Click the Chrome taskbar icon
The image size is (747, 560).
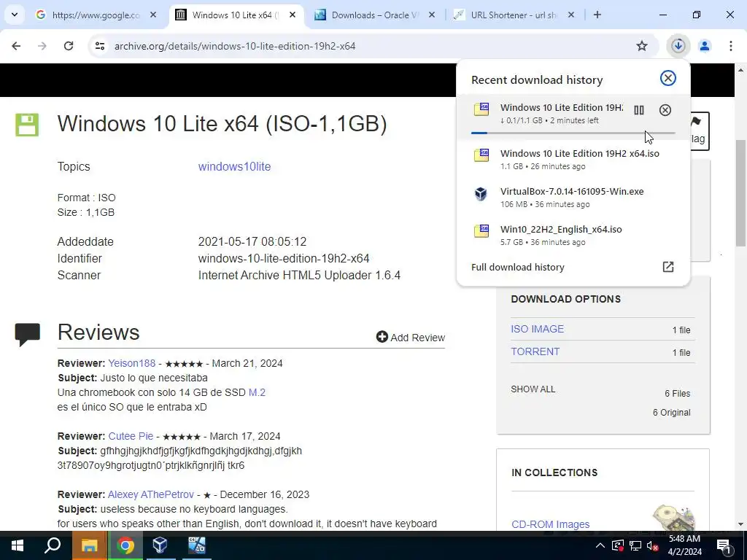tap(125, 545)
